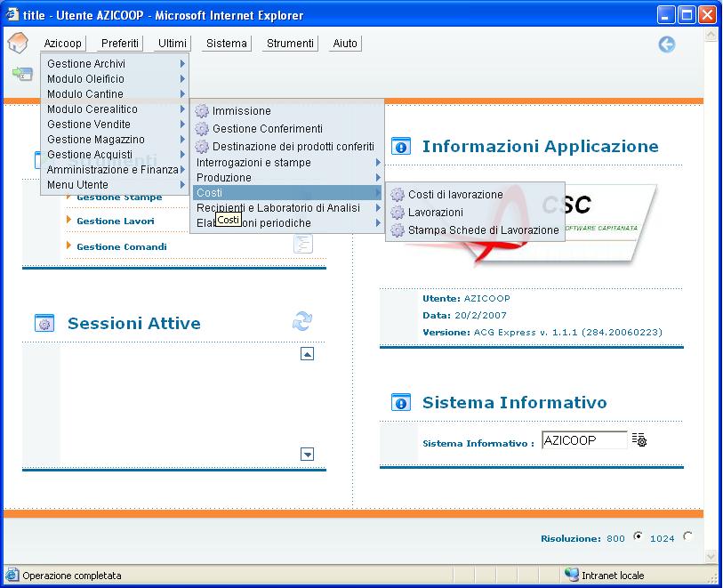
Task: Choose Costi di lavorazione from the submenu
Action: pyautogui.click(x=475, y=195)
